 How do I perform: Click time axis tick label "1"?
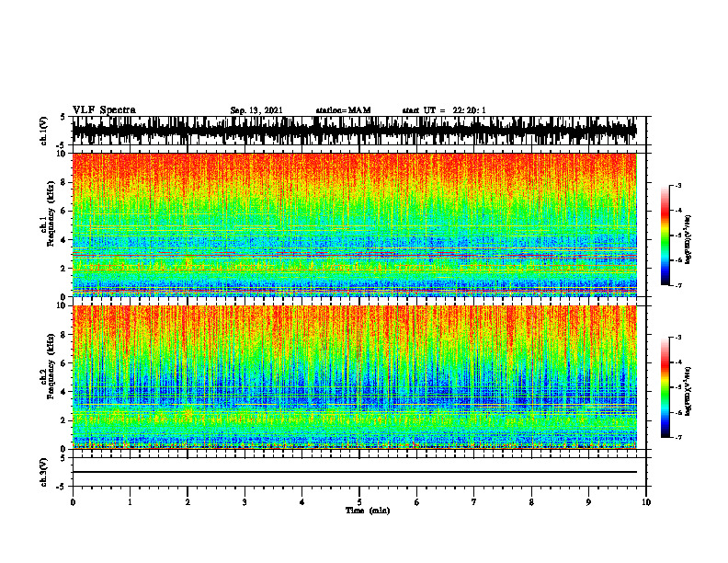[x=130, y=502]
